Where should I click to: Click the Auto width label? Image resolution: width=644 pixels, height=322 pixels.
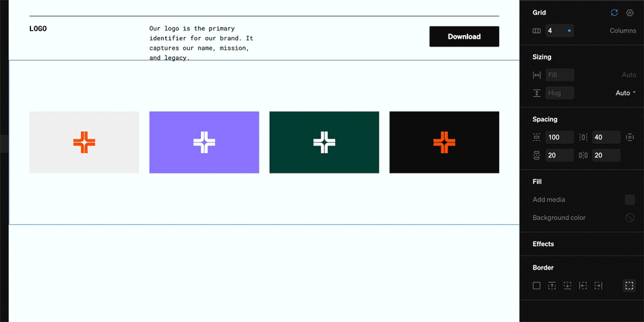tap(629, 75)
